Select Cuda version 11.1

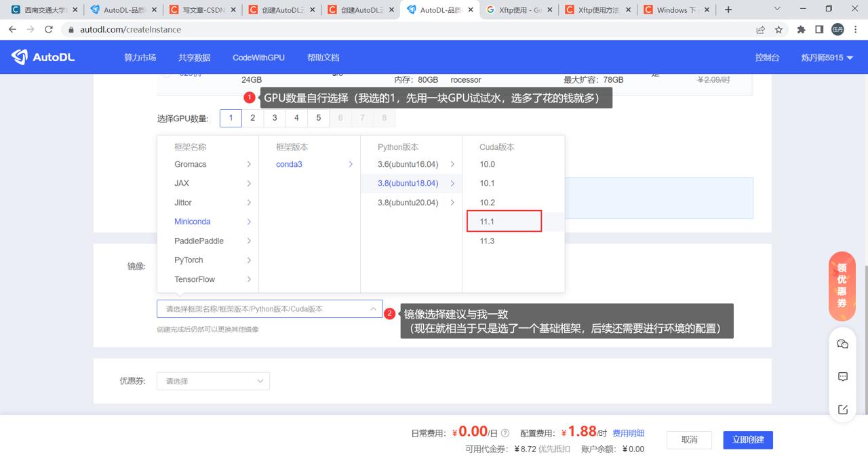coord(513,222)
